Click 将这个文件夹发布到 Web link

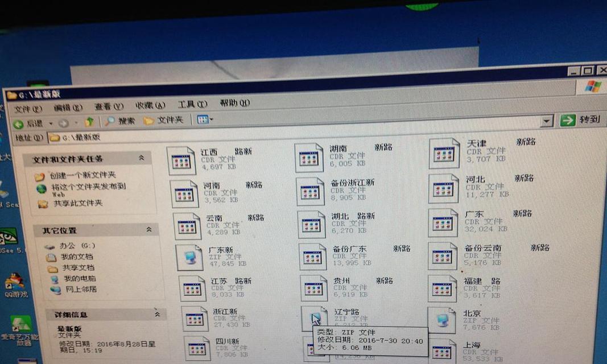click(x=89, y=189)
